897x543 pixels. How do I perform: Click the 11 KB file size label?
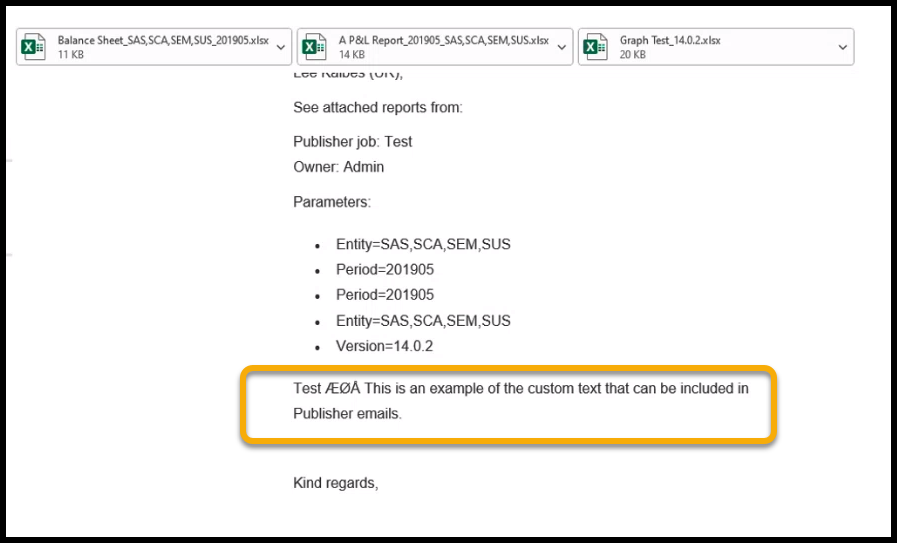click(x=72, y=55)
